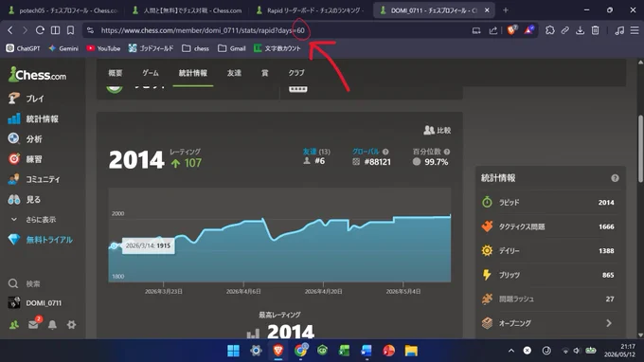The image size is (644, 362).
Task: Switch to the 友達 profile tab
Action: tap(234, 73)
